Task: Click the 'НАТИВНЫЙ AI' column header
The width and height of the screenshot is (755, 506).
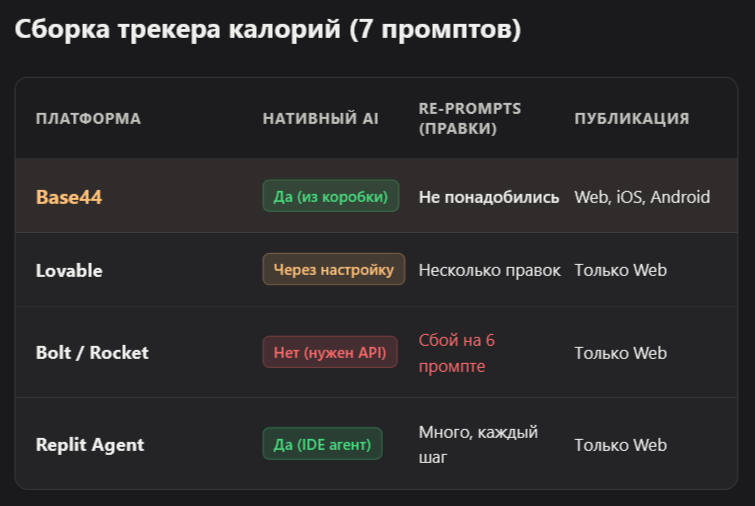Action: (x=321, y=118)
